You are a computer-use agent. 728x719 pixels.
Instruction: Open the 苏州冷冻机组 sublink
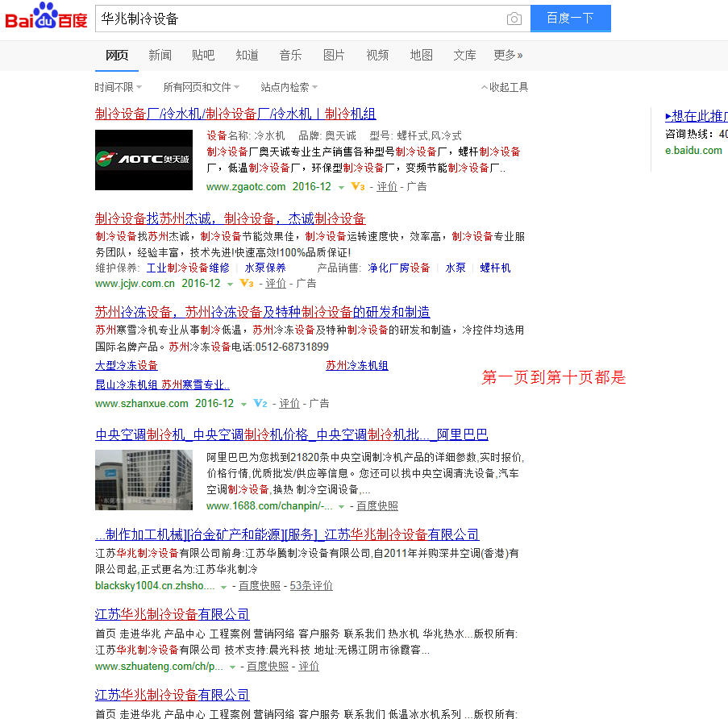(x=357, y=366)
